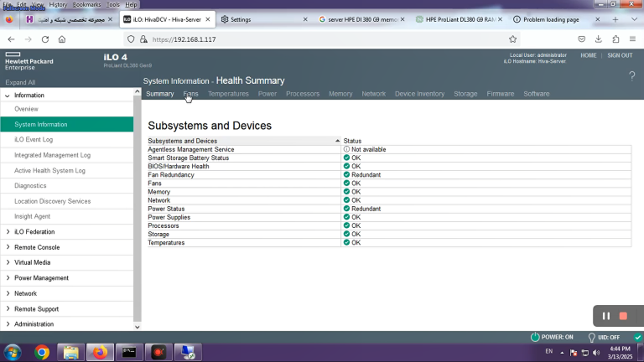
Task: Click Expand All in the sidebar
Action: (x=20, y=82)
